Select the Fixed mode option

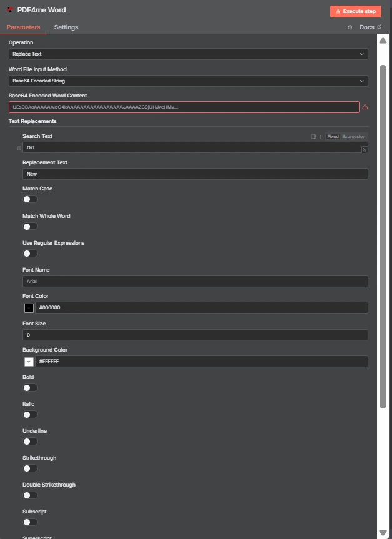[x=333, y=137]
